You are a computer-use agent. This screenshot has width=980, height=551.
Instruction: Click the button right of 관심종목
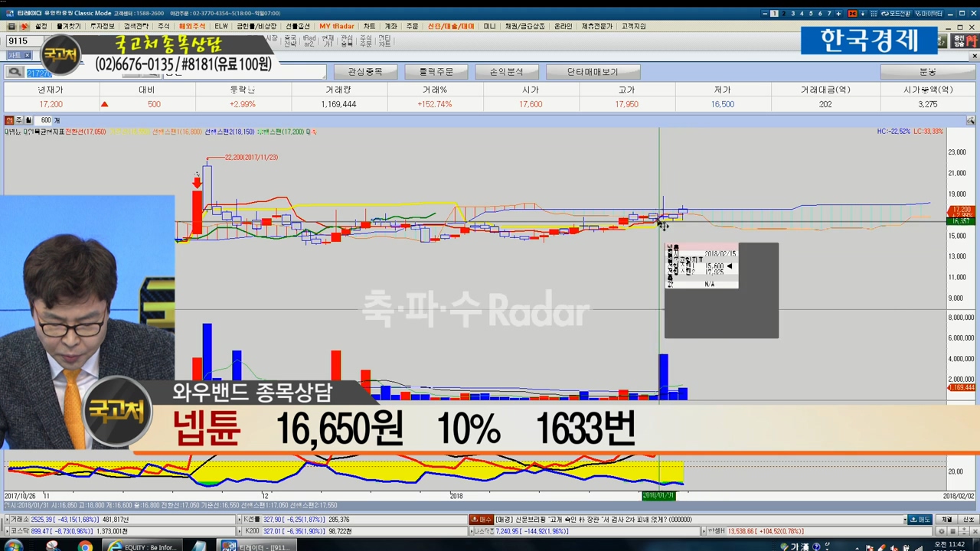pos(436,72)
